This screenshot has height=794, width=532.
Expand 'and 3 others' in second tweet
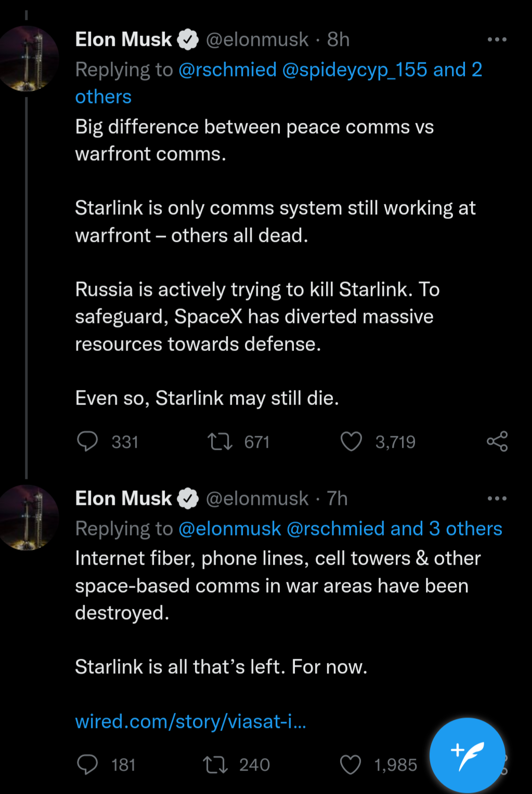446,529
